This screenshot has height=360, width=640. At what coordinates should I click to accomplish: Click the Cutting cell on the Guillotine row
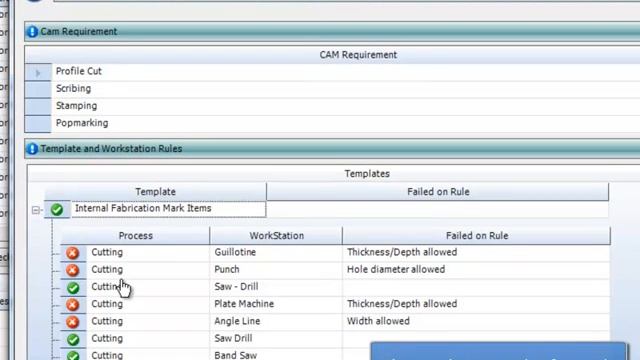click(x=148, y=252)
